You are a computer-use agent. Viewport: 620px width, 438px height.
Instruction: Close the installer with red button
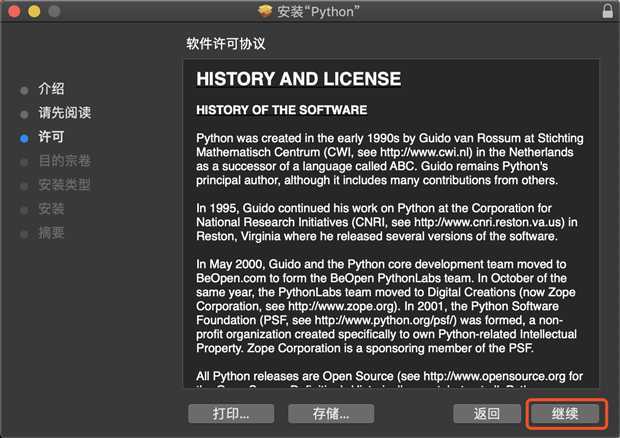point(14,11)
